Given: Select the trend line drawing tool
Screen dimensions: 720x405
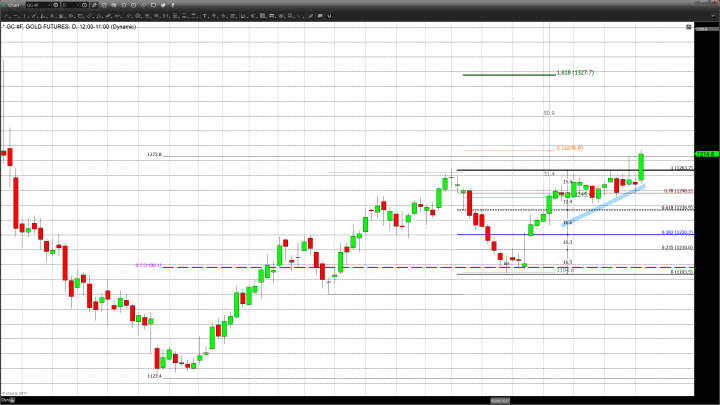Looking at the screenshot, I should [x=6, y=16].
